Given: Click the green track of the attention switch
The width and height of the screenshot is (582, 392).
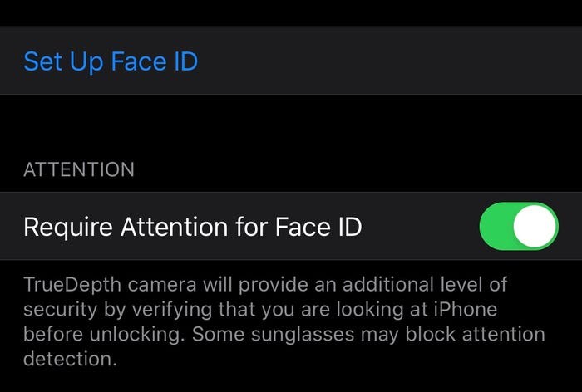Looking at the screenshot, I should point(496,226).
